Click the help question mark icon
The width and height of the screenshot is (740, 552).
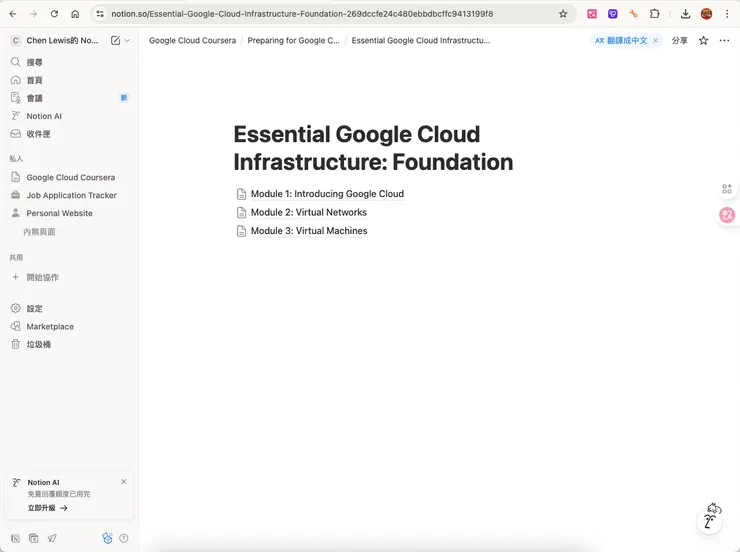coord(124,538)
